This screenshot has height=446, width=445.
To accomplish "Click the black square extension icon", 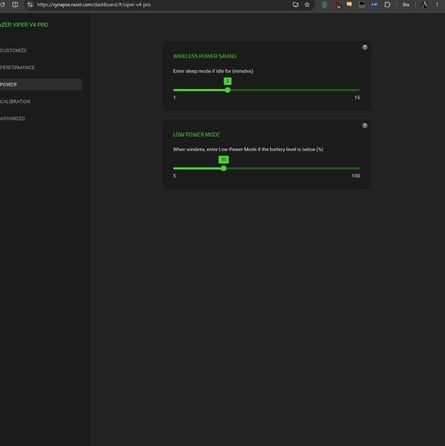I will 362,5.
